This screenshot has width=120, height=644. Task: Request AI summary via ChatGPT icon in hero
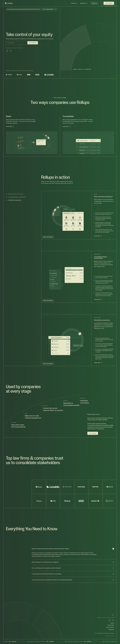pyautogui.click(x=7, y=51)
